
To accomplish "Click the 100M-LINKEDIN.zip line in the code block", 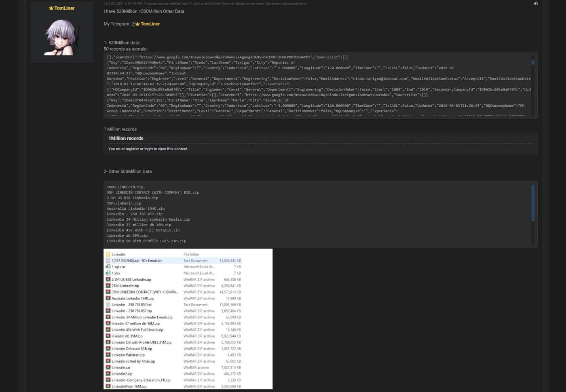I will (125, 187).
